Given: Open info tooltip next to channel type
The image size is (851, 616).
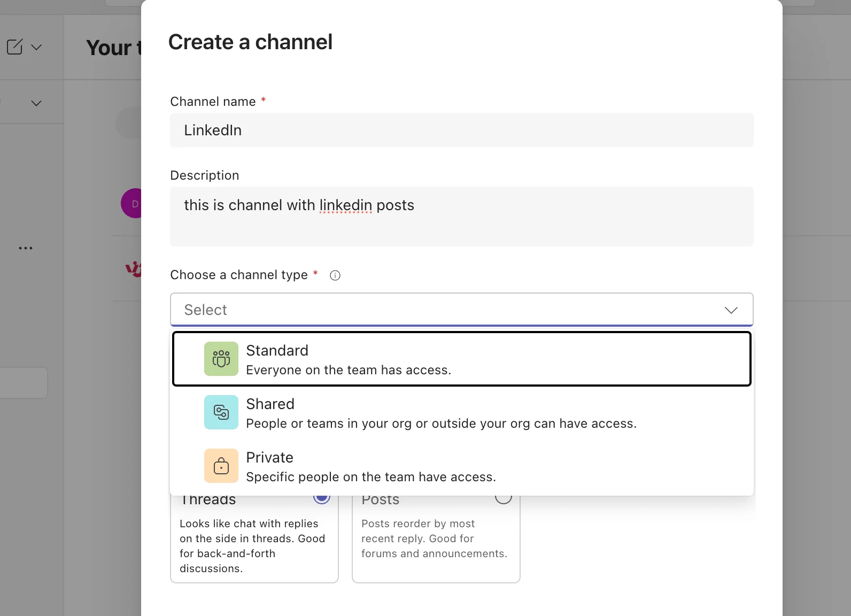Looking at the screenshot, I should pyautogui.click(x=335, y=275).
